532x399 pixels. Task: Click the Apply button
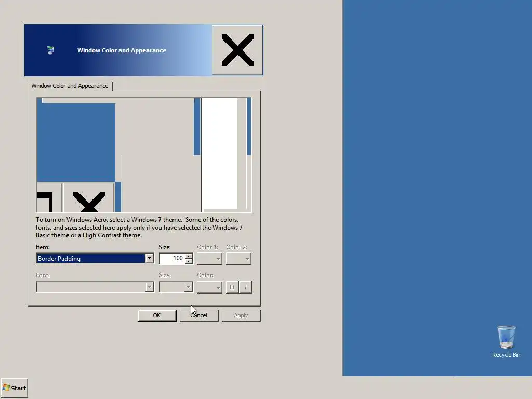click(x=241, y=315)
